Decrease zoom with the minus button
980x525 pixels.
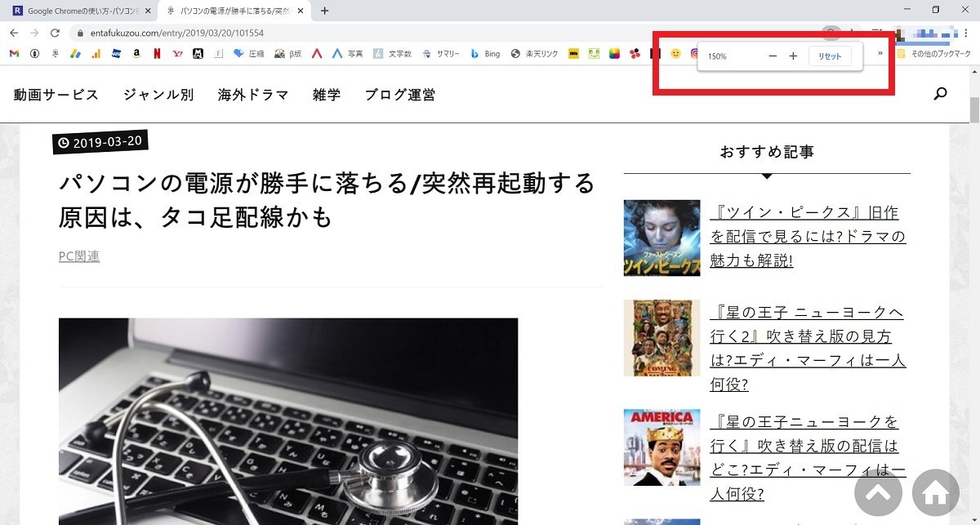coord(773,56)
